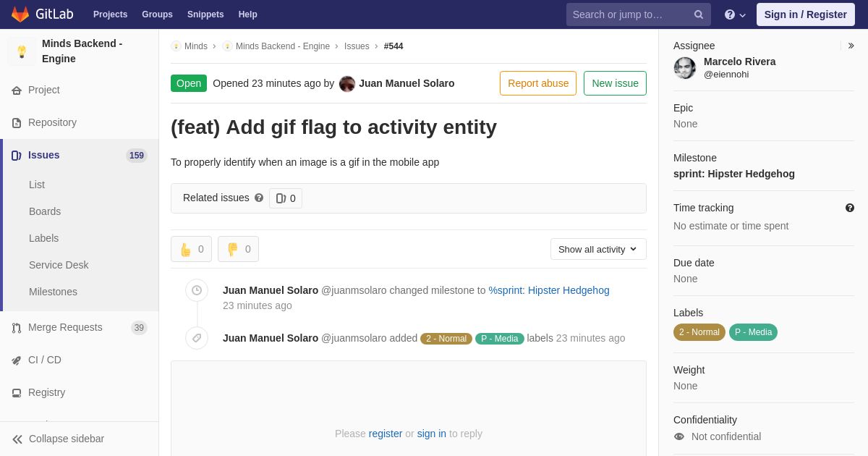This screenshot has height=456, width=868.
Task: Click the Repository file icon
Action: (17, 123)
